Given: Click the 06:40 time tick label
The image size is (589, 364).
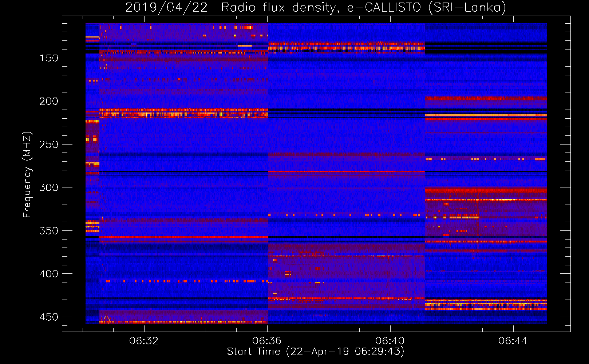Looking at the screenshot, I should tap(390, 341).
